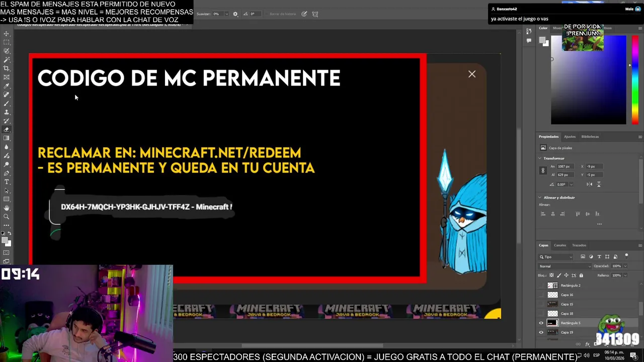Select the Brush tool
The image size is (644, 362).
click(7, 103)
